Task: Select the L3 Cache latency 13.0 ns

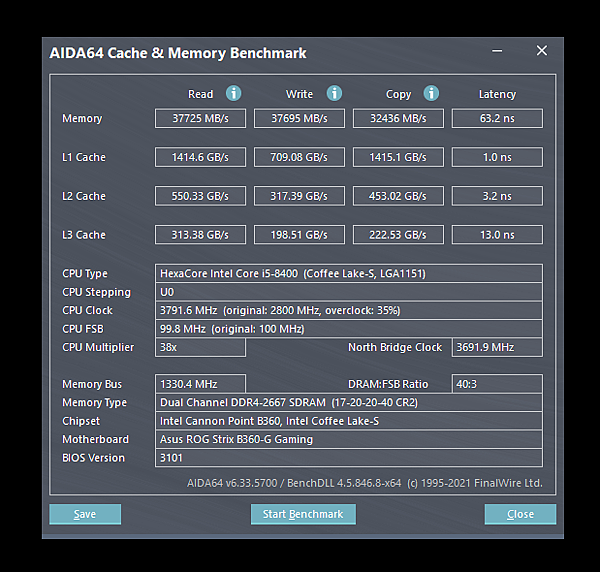Action: click(x=497, y=235)
